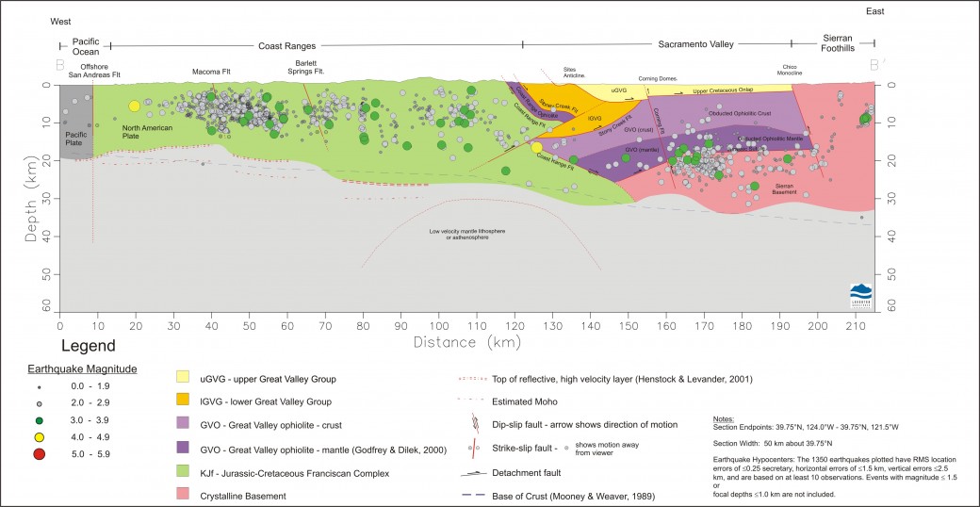Screen dimensions: 980x507
Task: Click the gray 2.0 - 2.9 magnitude circle
Action: [x=39, y=404]
